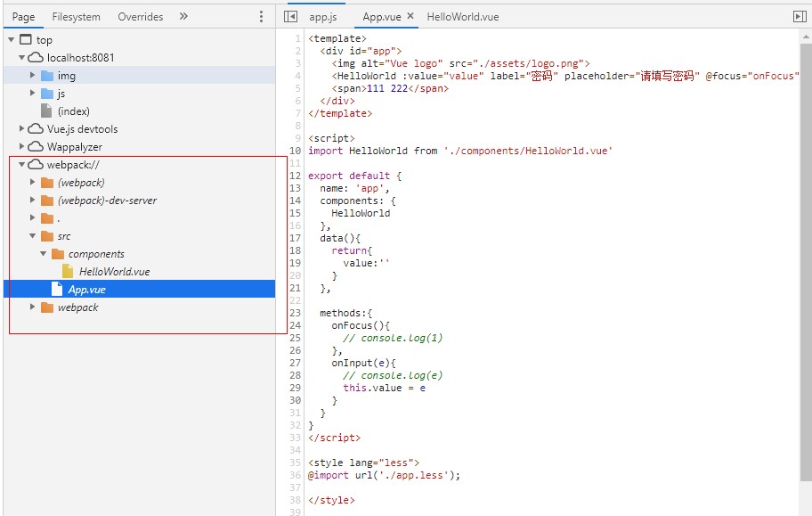Collapse the components folder
This screenshot has height=516, width=812.
(43, 254)
